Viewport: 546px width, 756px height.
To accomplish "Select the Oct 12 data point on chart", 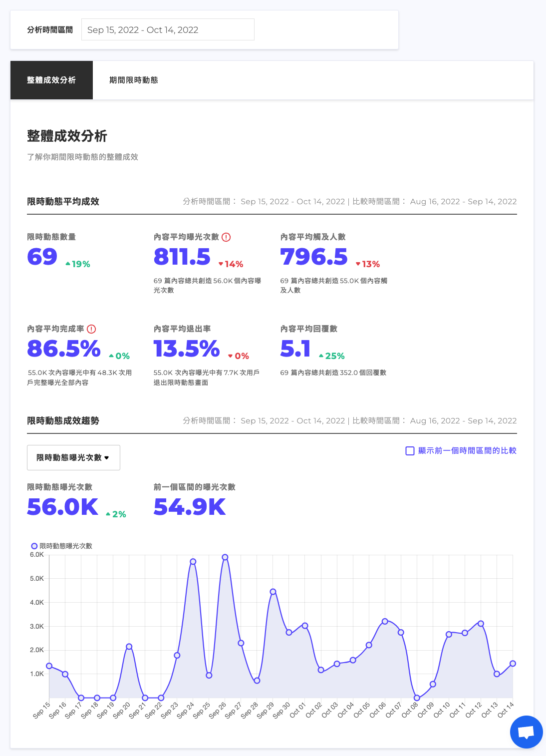I will (481, 624).
